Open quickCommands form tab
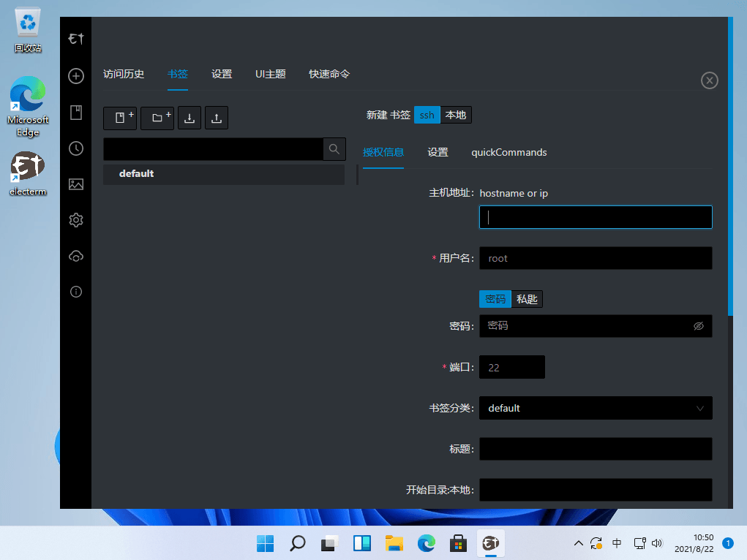This screenshot has height=560, width=747. [508, 152]
